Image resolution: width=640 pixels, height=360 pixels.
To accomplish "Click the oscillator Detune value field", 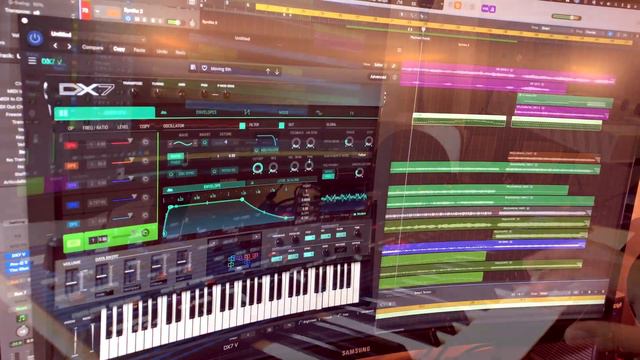I will tap(226, 142).
